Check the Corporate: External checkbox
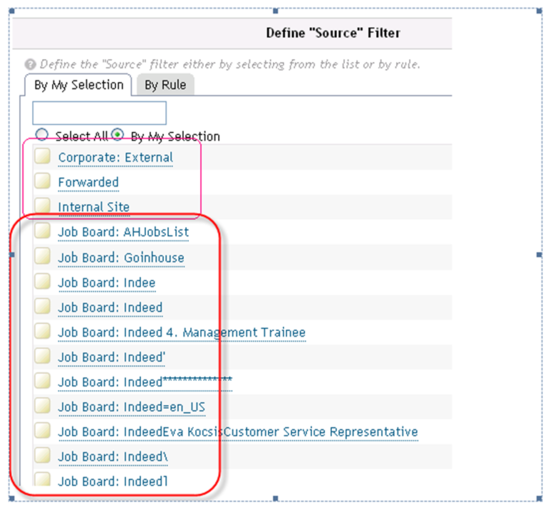550x509 pixels. (43, 156)
